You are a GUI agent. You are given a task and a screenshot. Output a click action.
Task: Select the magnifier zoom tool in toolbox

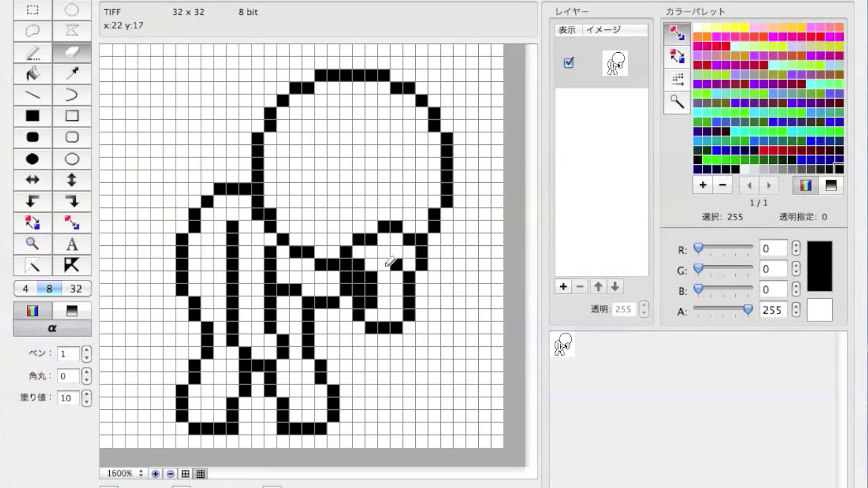click(x=33, y=244)
